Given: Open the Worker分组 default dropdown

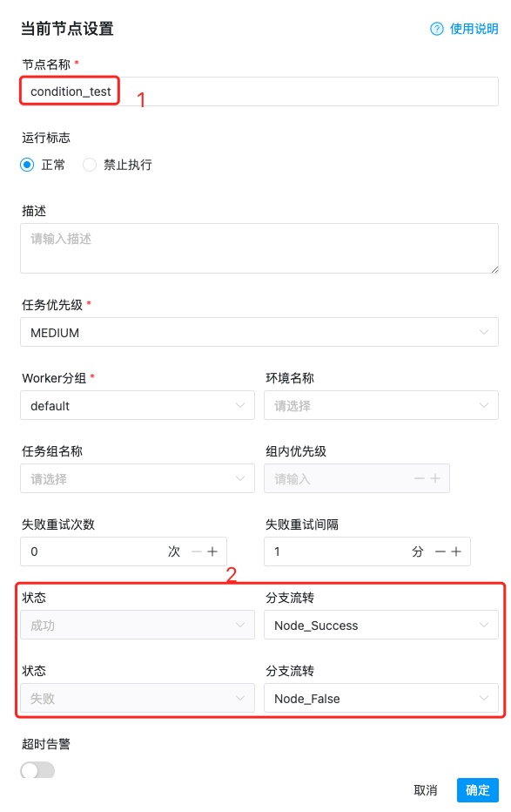Looking at the screenshot, I should [x=137, y=405].
